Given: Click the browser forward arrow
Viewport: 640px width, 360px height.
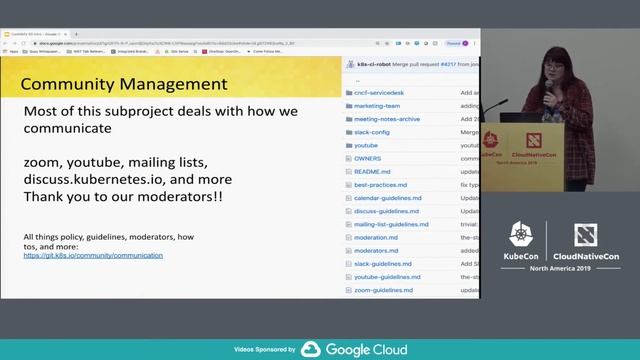Looking at the screenshot, I should [x=14, y=43].
